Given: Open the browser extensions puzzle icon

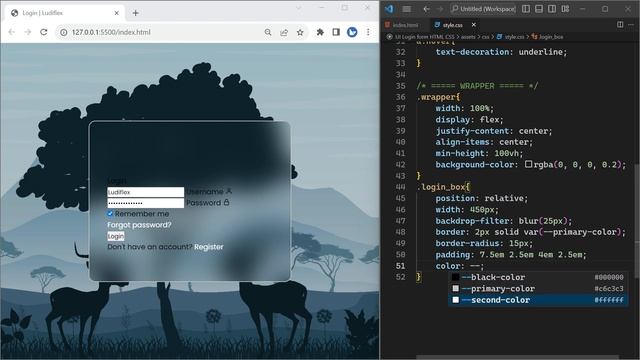Looking at the screenshot, I should point(320,32).
